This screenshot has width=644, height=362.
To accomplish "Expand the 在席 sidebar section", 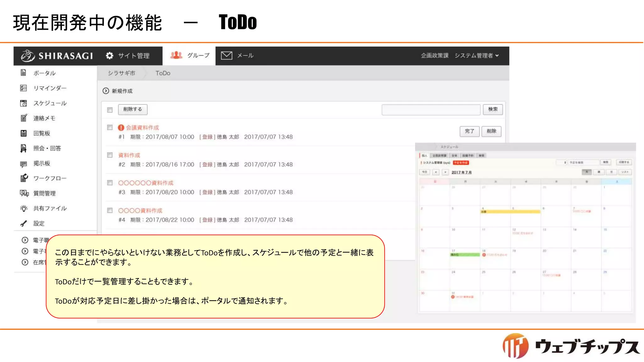I will [x=25, y=262].
